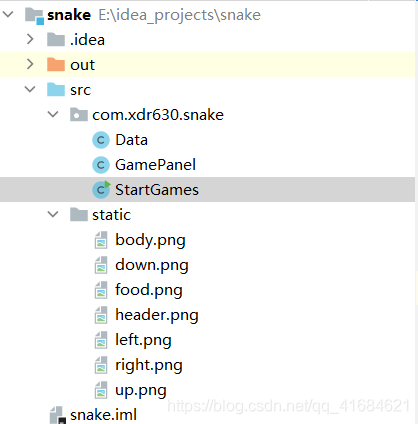Click the runnable StartGames class icon
Image resolution: width=418 pixels, height=424 pixels.
point(101,189)
